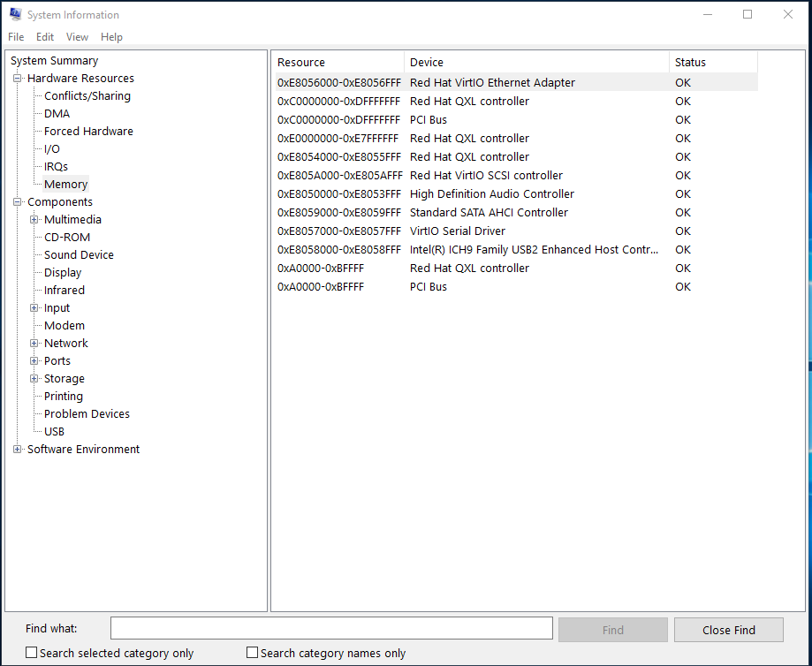Viewport: 812px width, 666px height.
Task: Sort by the Resource column header
Action: (x=338, y=62)
